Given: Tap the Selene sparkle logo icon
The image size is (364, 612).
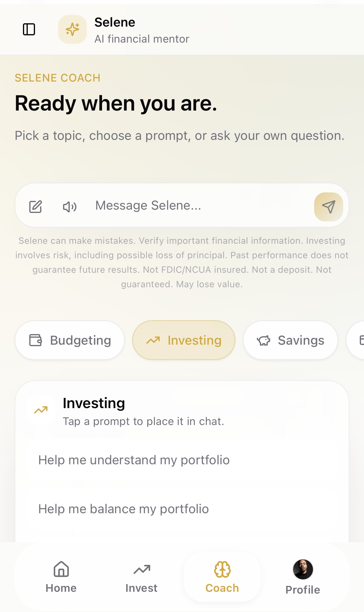Looking at the screenshot, I should [72, 29].
